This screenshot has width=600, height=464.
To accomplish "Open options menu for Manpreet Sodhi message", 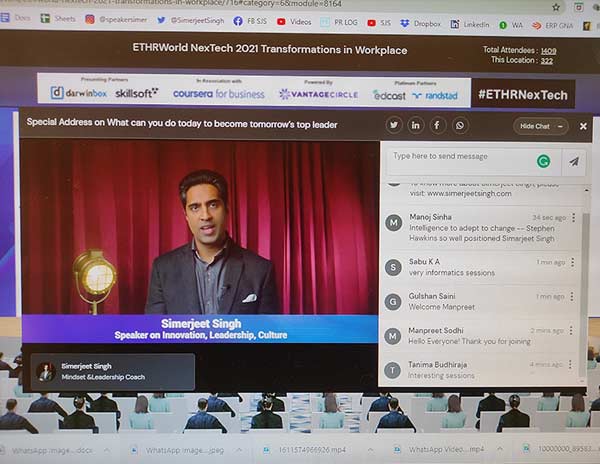I will 571,330.
